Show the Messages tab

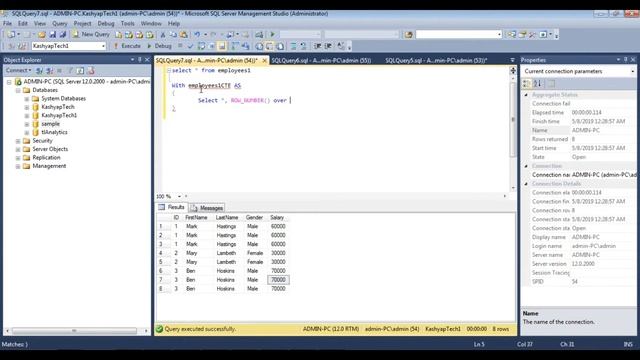pyautogui.click(x=207, y=208)
